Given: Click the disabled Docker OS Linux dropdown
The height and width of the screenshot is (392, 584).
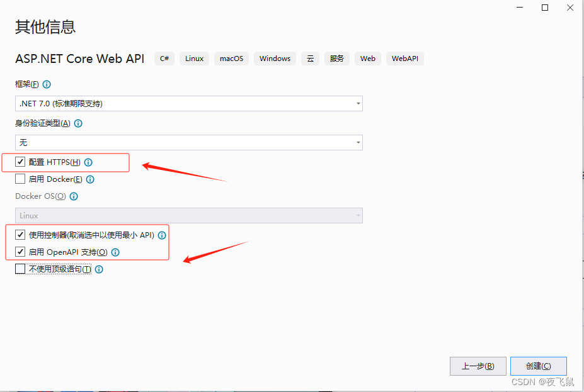Looking at the screenshot, I should (189, 215).
